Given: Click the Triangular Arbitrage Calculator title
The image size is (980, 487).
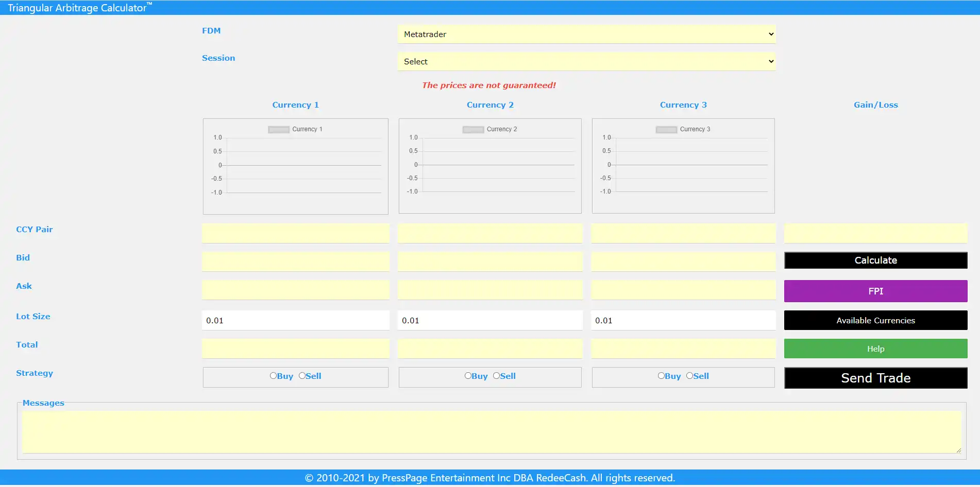Looking at the screenshot, I should pyautogui.click(x=80, y=8).
